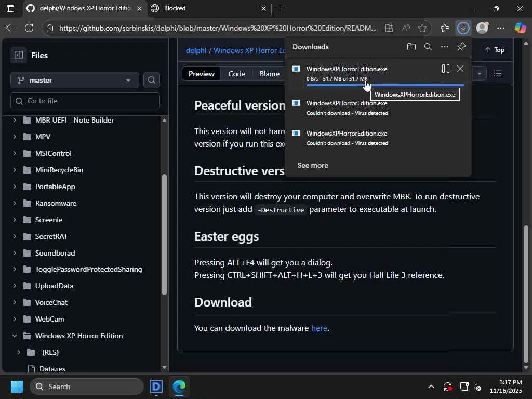Activate Read Aloud icon in address bar
This screenshot has width=532, height=399.
click(x=406, y=28)
